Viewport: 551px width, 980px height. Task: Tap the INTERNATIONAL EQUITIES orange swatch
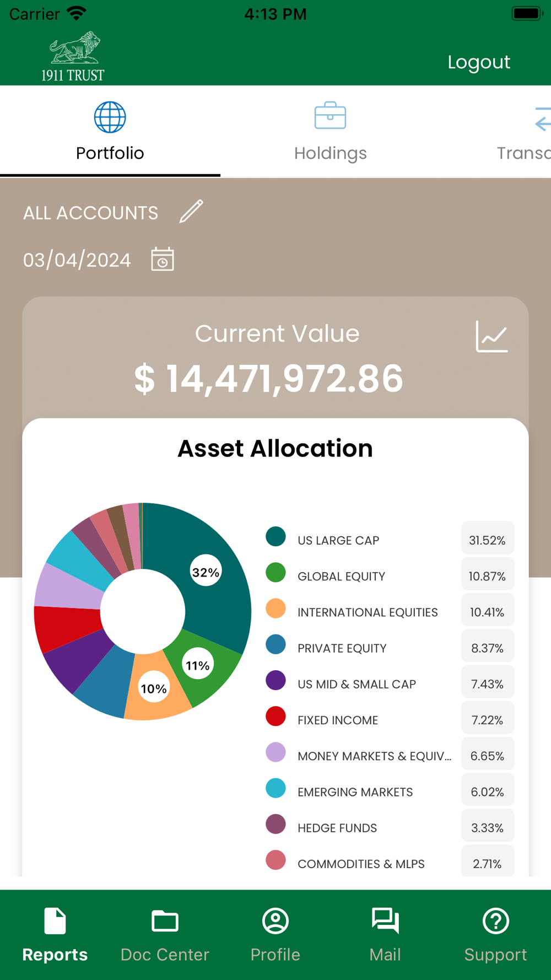(275, 608)
